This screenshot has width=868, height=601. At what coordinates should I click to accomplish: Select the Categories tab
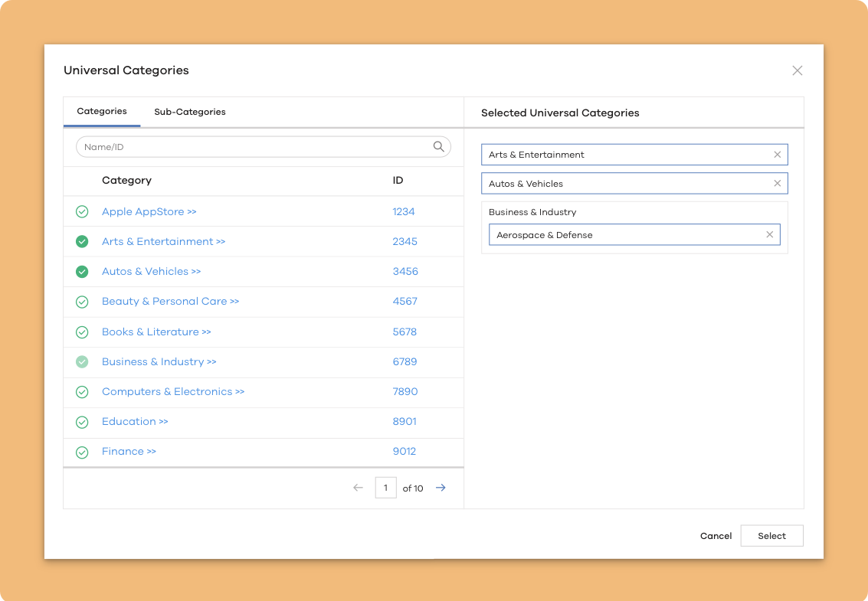pos(102,112)
